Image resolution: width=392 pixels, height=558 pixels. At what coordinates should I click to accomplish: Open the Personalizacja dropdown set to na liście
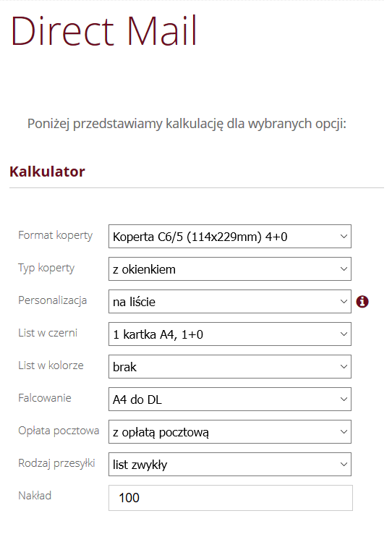point(230,301)
